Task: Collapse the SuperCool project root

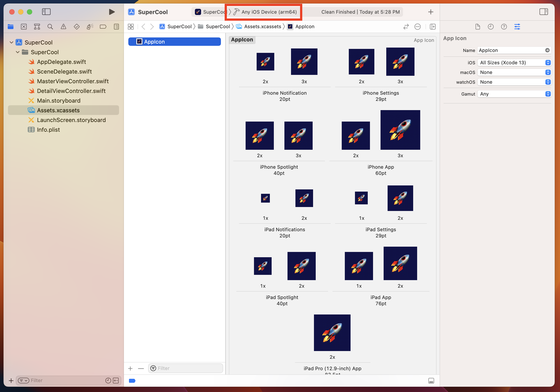Action: click(11, 42)
